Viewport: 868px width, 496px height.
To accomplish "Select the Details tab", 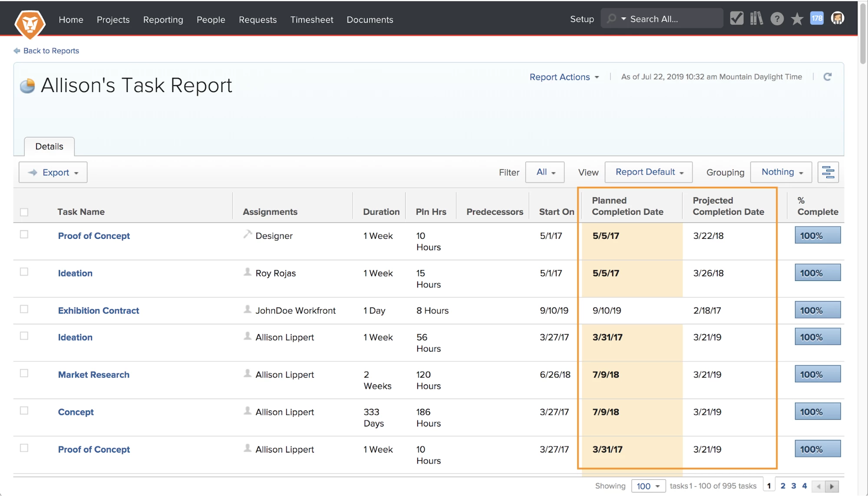I will [x=49, y=146].
